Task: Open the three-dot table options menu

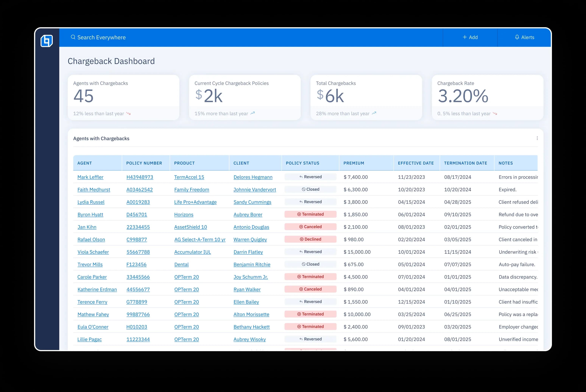Action: tap(537, 138)
